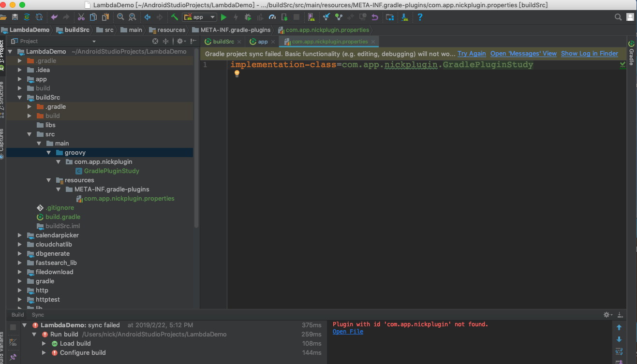The width and height of the screenshot is (637, 364).
Task: Run app with green play icon
Action: pos(223,17)
